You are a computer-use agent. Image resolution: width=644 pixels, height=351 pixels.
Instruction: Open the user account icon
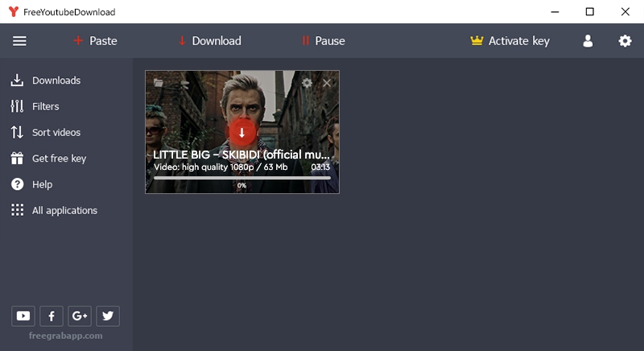pos(588,40)
